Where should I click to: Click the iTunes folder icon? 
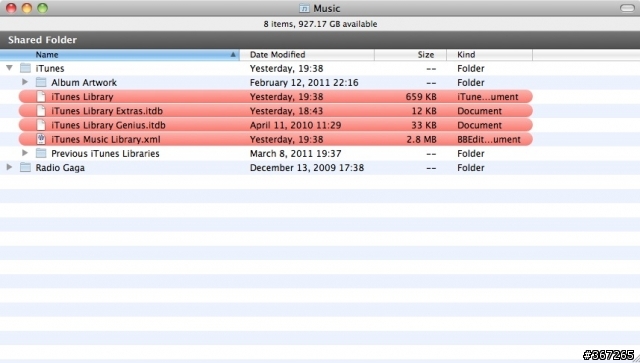click(x=25, y=68)
